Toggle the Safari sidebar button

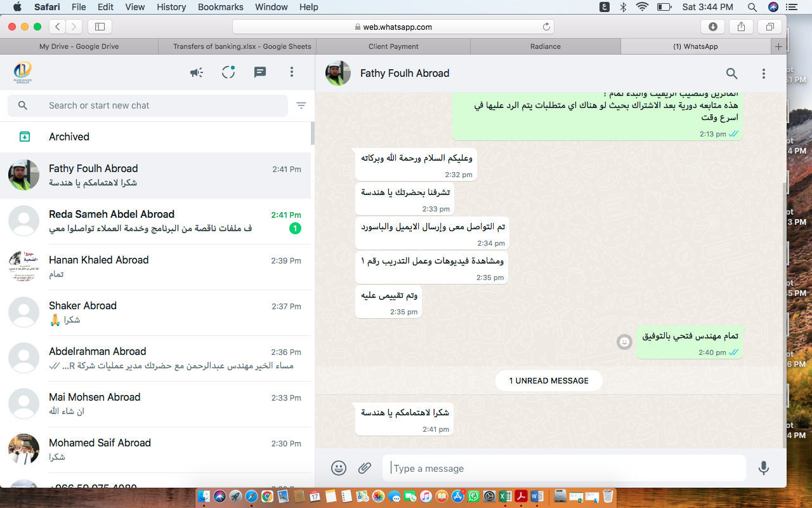click(x=100, y=27)
